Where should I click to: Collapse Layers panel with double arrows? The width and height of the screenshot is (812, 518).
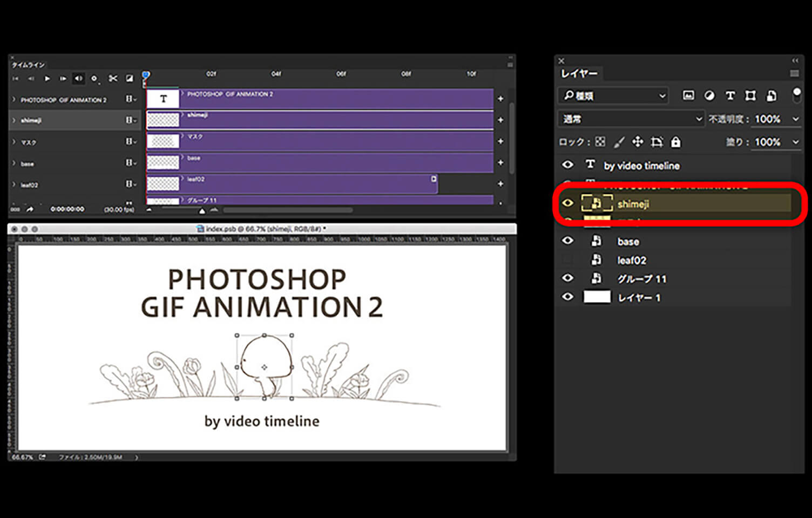coord(795,60)
